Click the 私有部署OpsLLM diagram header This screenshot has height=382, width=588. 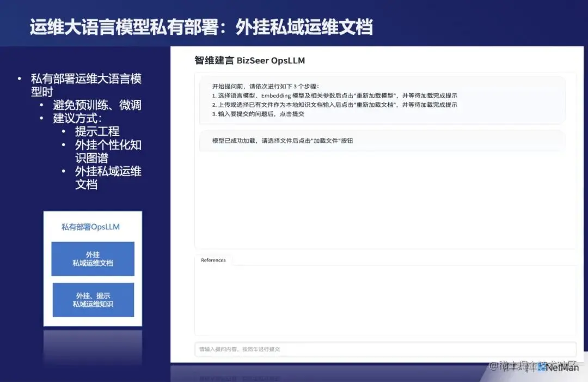click(91, 227)
